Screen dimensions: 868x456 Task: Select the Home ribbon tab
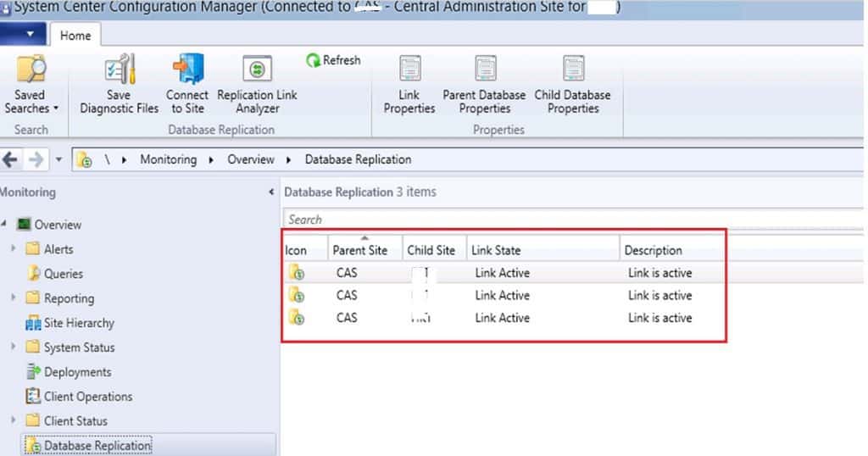pos(75,36)
